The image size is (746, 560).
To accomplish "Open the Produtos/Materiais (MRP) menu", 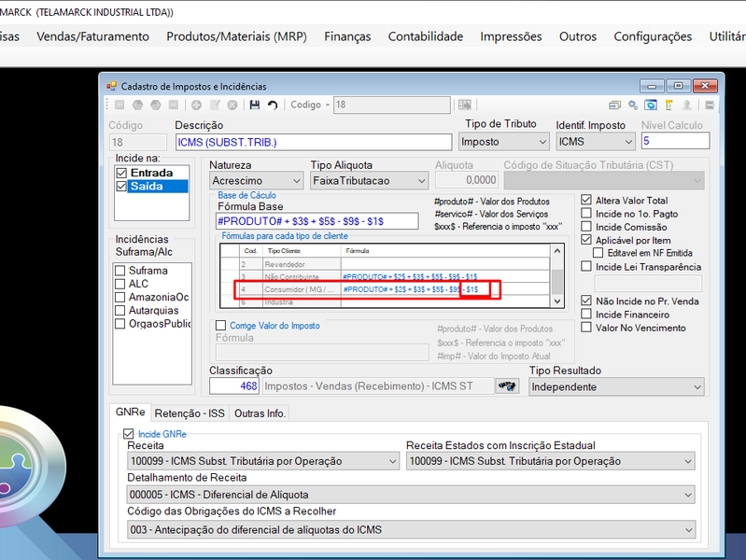I will (236, 36).
